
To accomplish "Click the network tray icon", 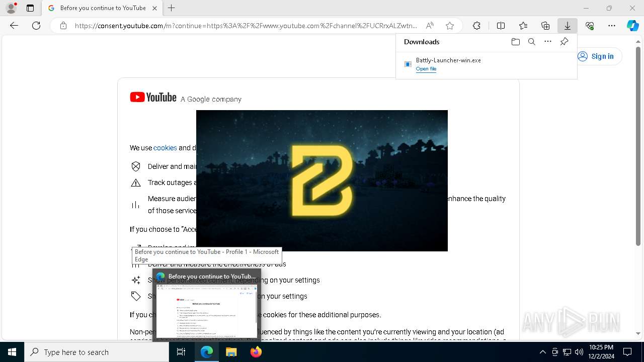I will pos(567,352).
